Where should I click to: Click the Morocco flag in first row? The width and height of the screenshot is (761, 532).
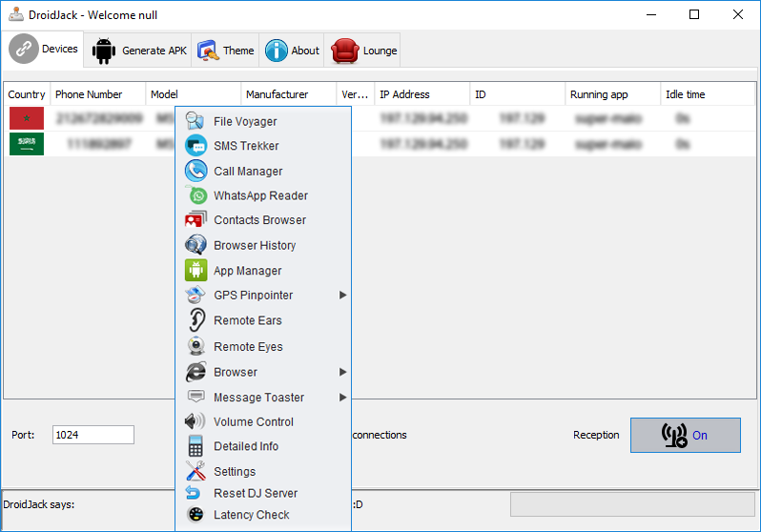(x=27, y=118)
